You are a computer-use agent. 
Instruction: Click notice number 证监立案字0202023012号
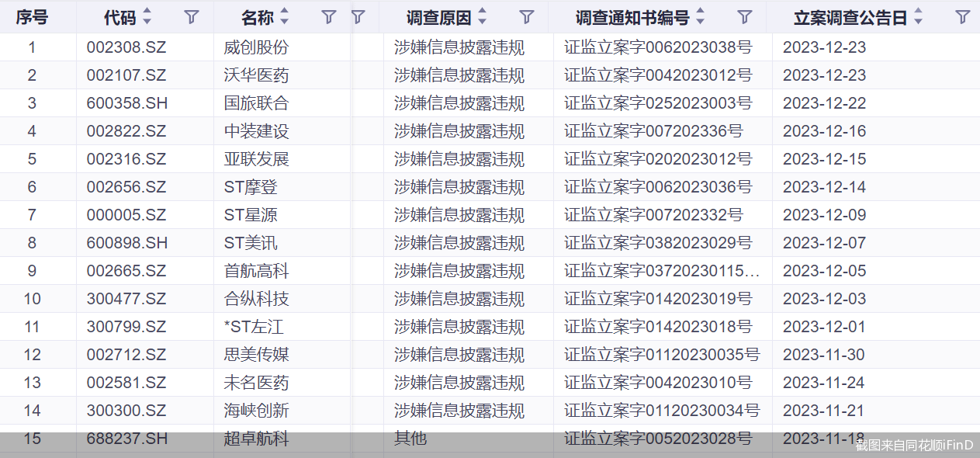pos(658,159)
